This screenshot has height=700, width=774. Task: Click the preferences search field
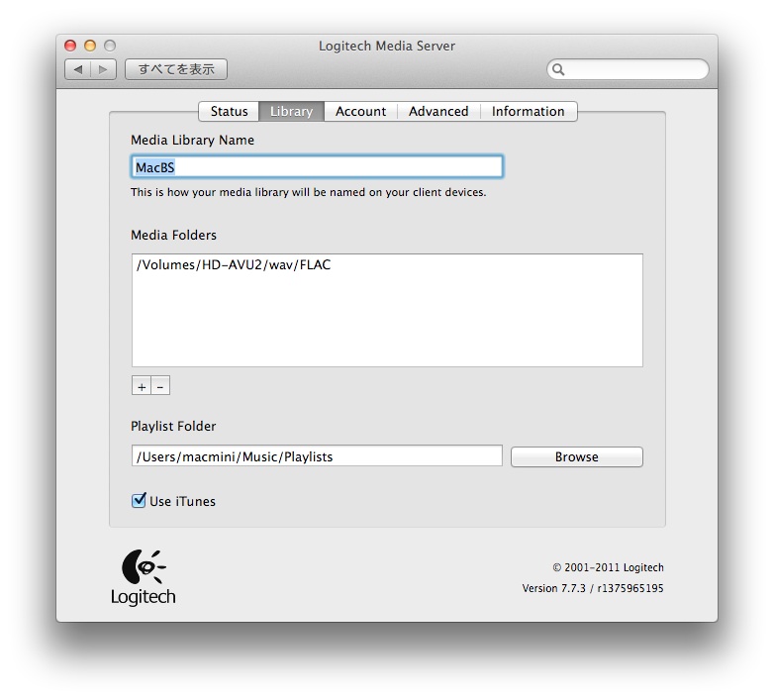click(x=628, y=69)
